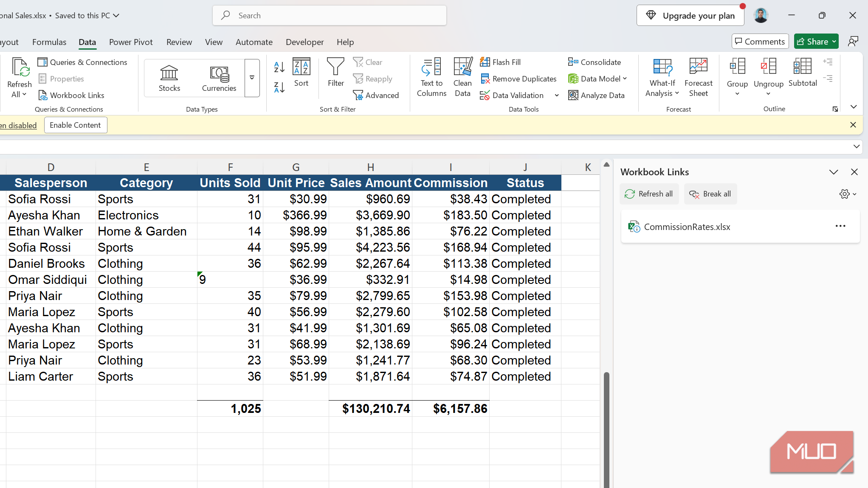Open the Consolidate tool
The height and width of the screenshot is (488, 868).
coord(595,62)
